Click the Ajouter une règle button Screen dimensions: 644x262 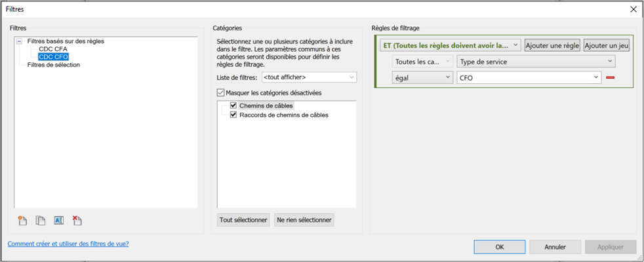pyautogui.click(x=552, y=45)
